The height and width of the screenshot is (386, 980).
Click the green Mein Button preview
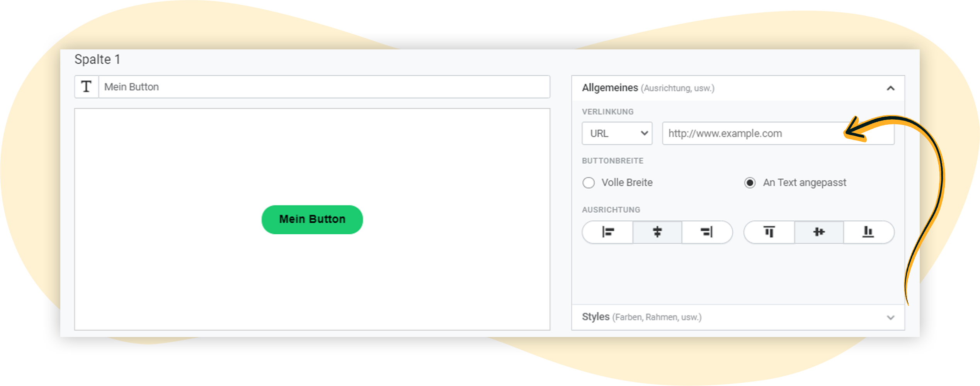[312, 219]
